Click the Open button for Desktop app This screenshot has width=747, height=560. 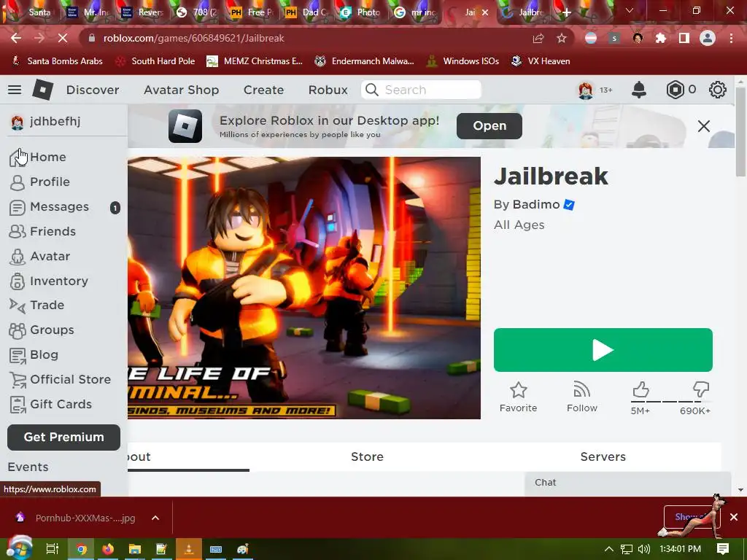(x=489, y=125)
